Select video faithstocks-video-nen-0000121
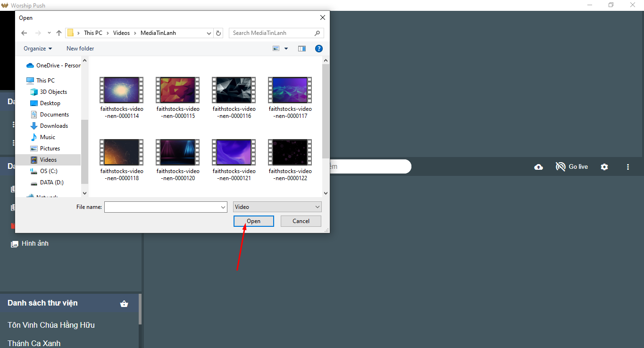The image size is (644, 348). [x=234, y=160]
